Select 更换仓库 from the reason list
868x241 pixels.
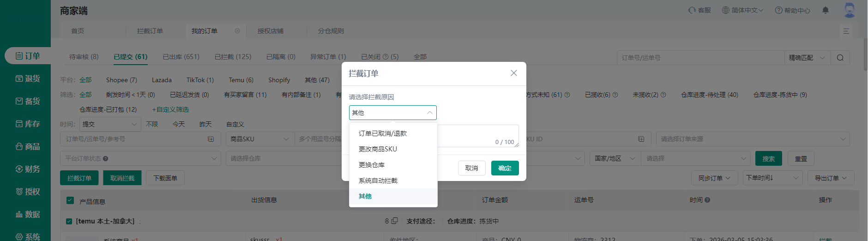tap(372, 165)
